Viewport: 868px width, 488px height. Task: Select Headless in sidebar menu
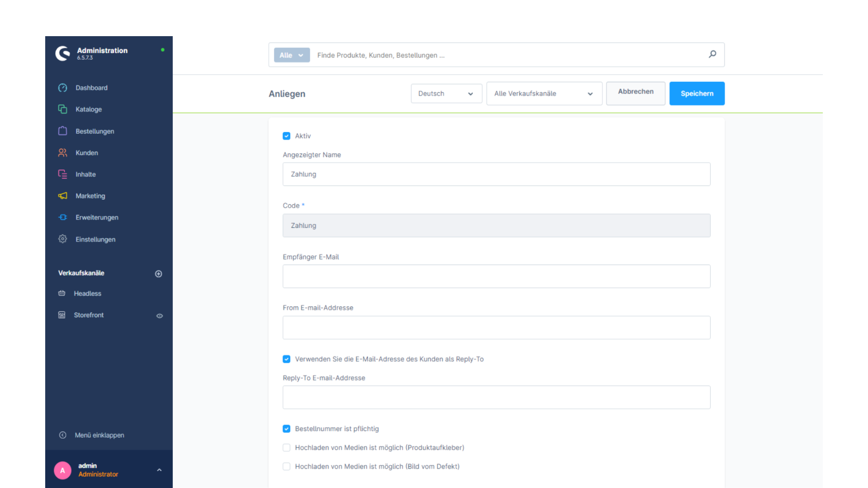coord(88,293)
